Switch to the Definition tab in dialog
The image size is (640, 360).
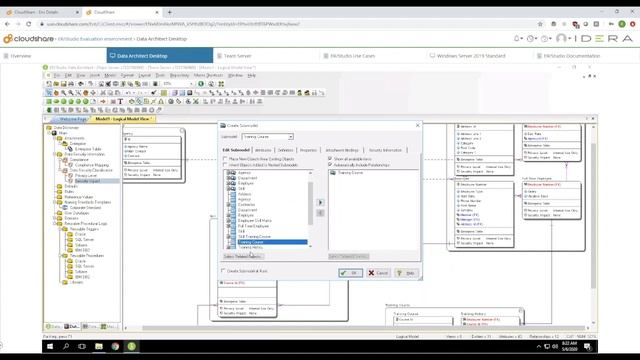point(285,150)
